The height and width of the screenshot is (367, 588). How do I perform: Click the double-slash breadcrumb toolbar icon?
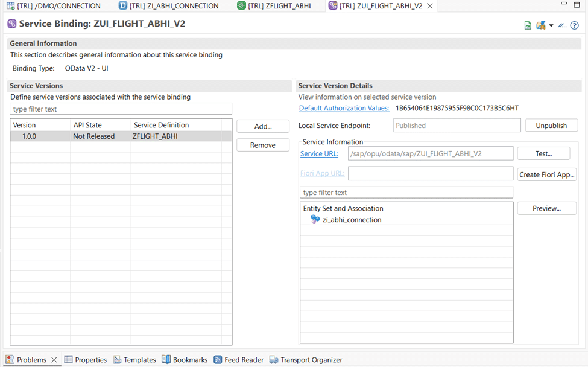pyautogui.click(x=562, y=25)
